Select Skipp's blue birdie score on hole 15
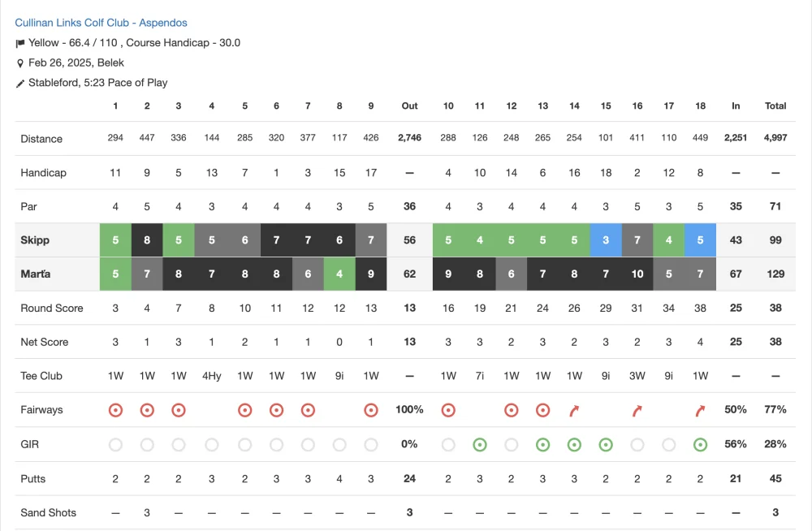Image resolution: width=812 pixels, height=531 pixels. click(x=606, y=240)
